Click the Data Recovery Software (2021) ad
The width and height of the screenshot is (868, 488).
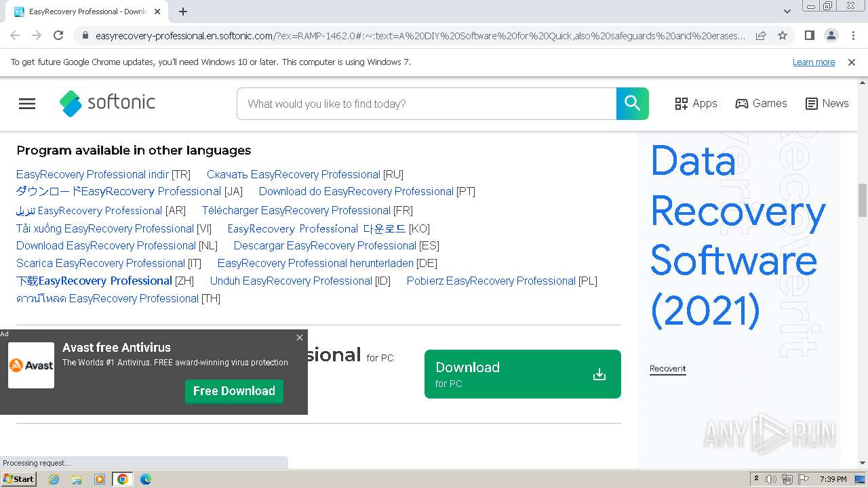tap(738, 235)
